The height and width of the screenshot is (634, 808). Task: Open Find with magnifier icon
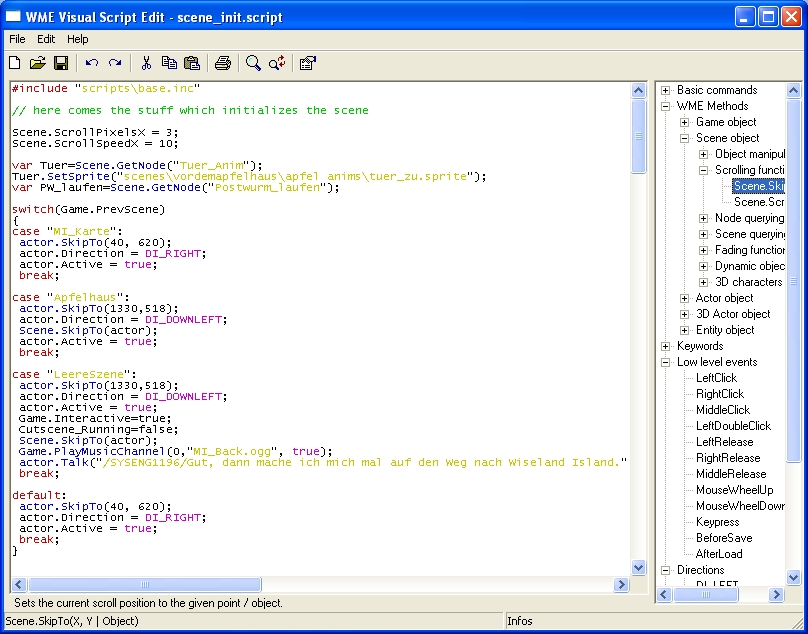pos(253,63)
